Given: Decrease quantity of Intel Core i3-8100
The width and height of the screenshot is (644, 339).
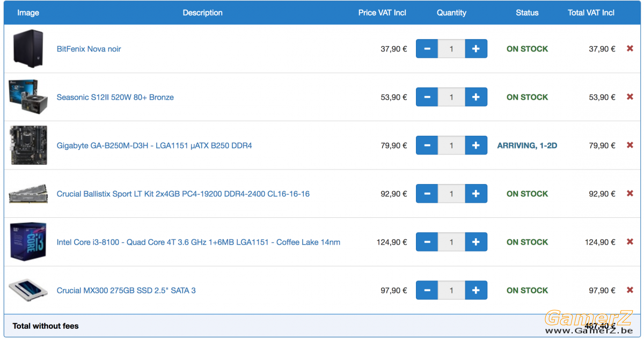Looking at the screenshot, I should click(427, 242).
